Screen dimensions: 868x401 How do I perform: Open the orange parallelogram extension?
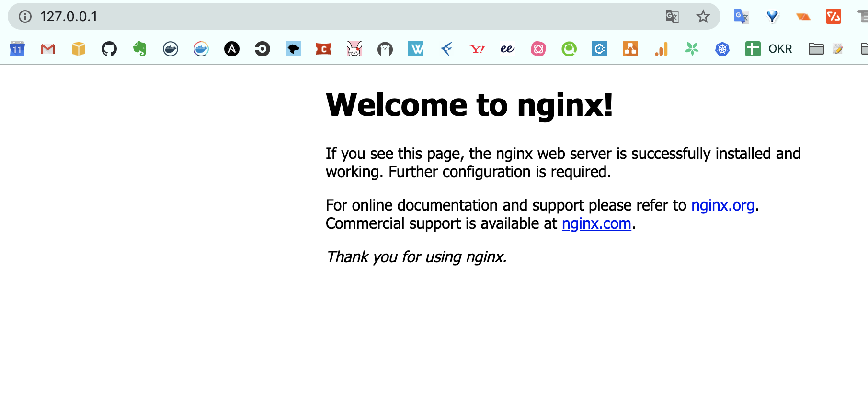[x=803, y=17]
